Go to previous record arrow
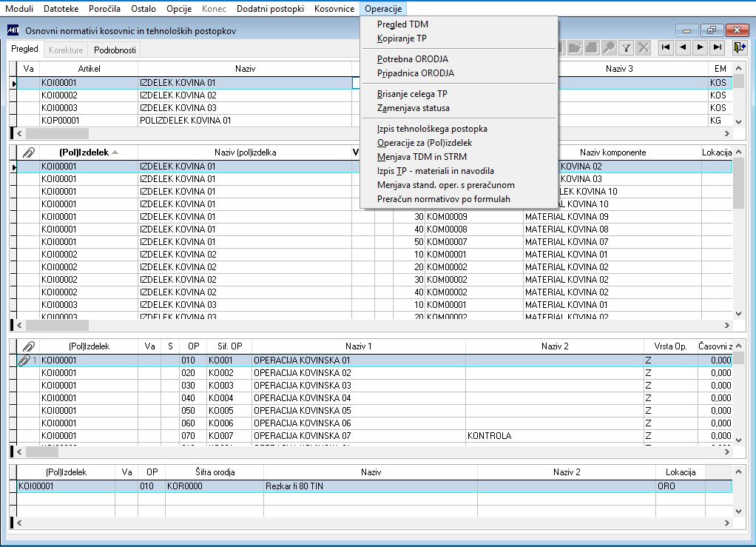The image size is (756, 547). [684, 47]
